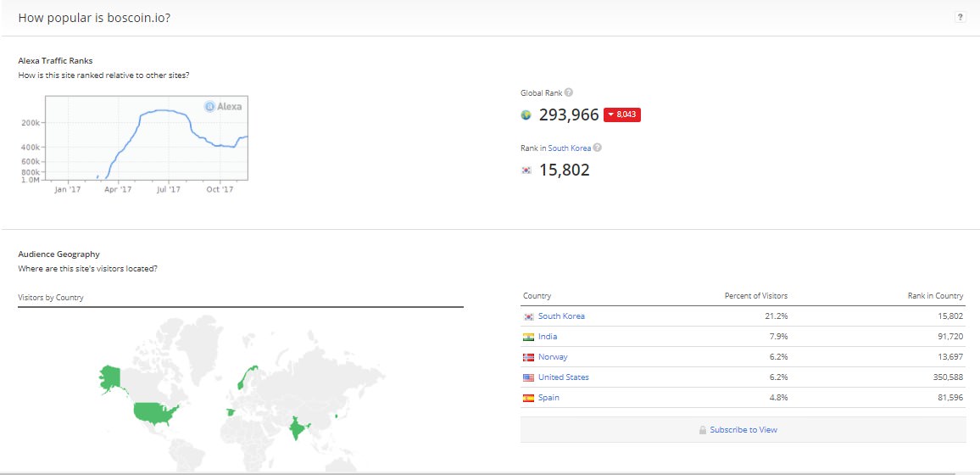Click the 81,596 rank cell
The width and height of the screenshot is (980, 475).
click(950, 398)
